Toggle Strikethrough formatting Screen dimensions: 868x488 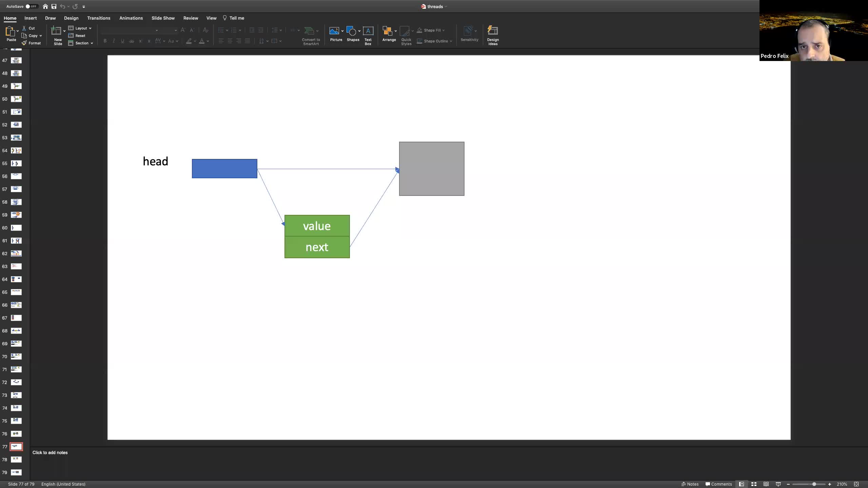point(132,41)
